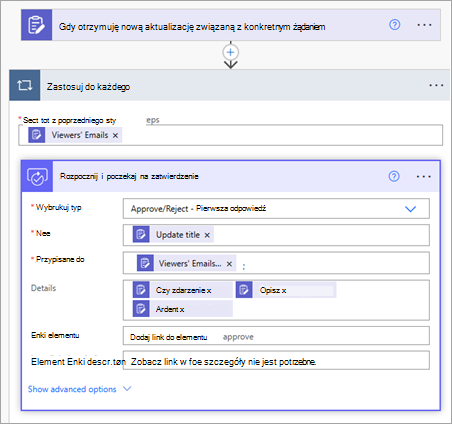Remove the Opisz token from Details
Image resolution: width=452 pixels, height=424 pixels.
coord(284,291)
